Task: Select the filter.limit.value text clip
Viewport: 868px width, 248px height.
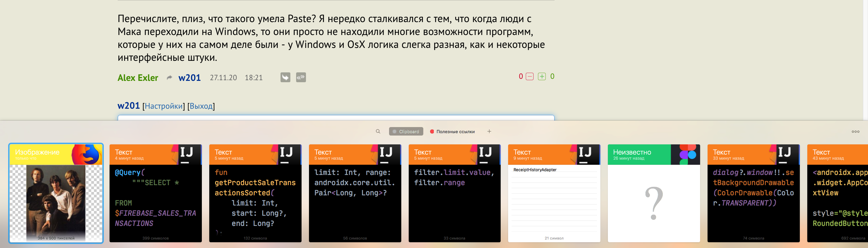Action: (455, 193)
